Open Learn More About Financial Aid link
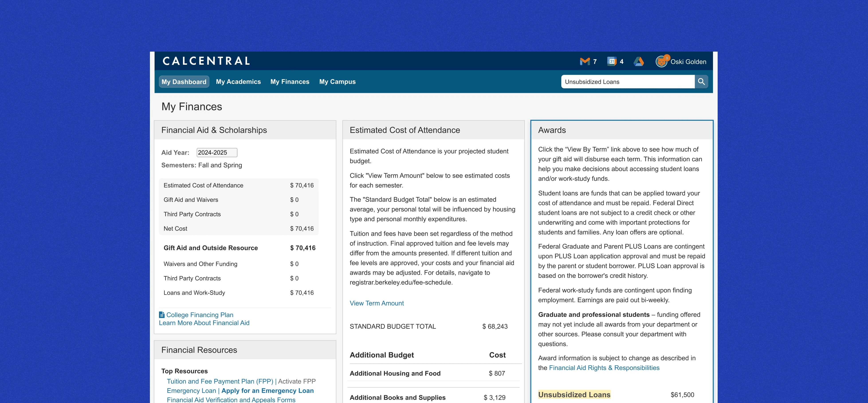Image resolution: width=868 pixels, height=403 pixels. pyautogui.click(x=204, y=323)
